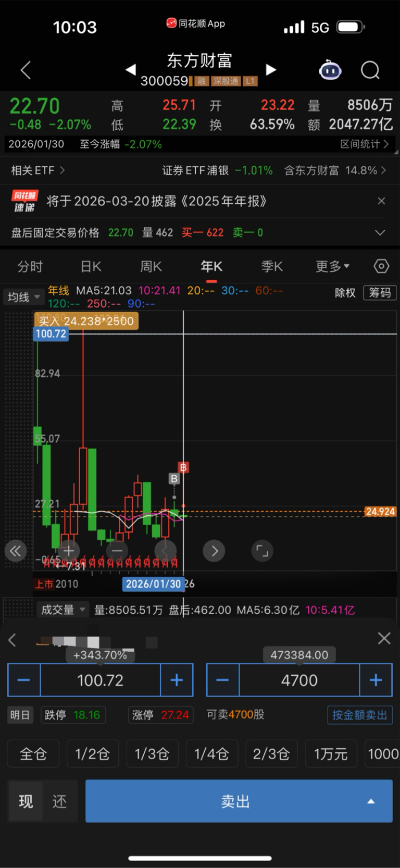Click the 100.72 price line label

pos(51,334)
